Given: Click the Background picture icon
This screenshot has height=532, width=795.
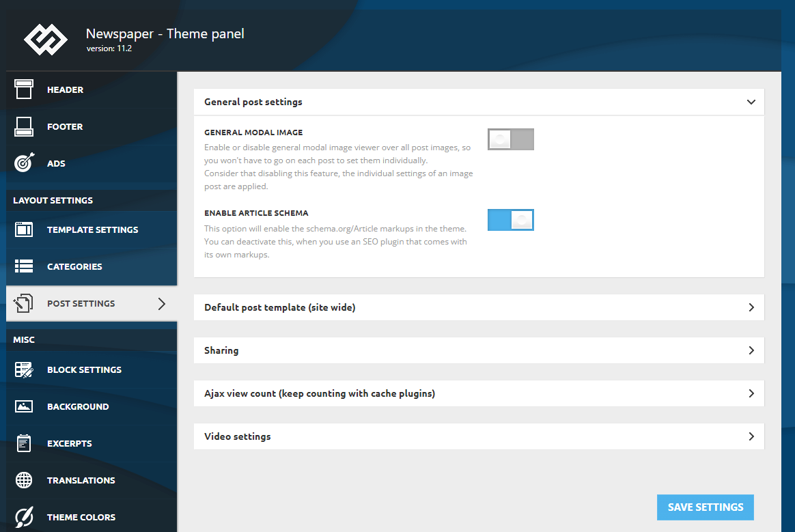Looking at the screenshot, I should [x=24, y=406].
